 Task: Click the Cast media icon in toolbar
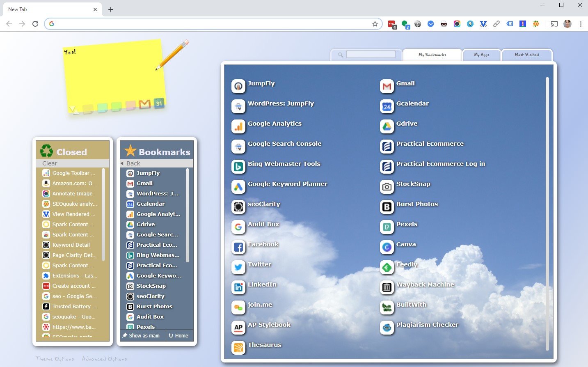[x=554, y=24]
